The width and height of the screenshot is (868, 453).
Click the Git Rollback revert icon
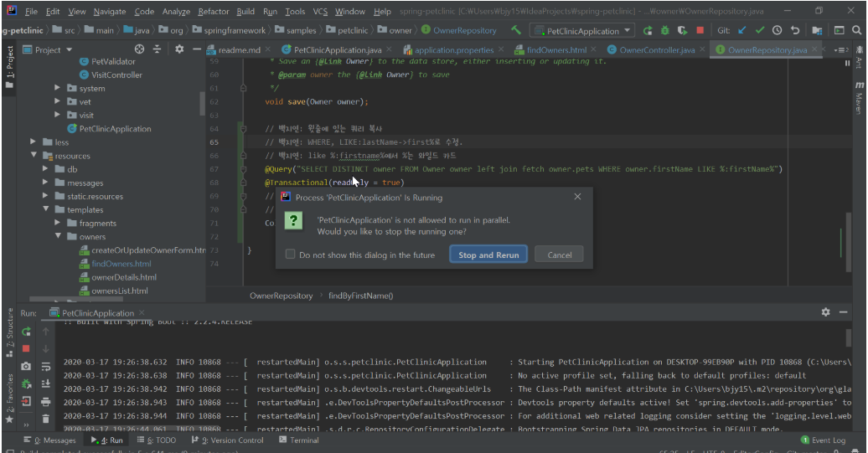[795, 30]
